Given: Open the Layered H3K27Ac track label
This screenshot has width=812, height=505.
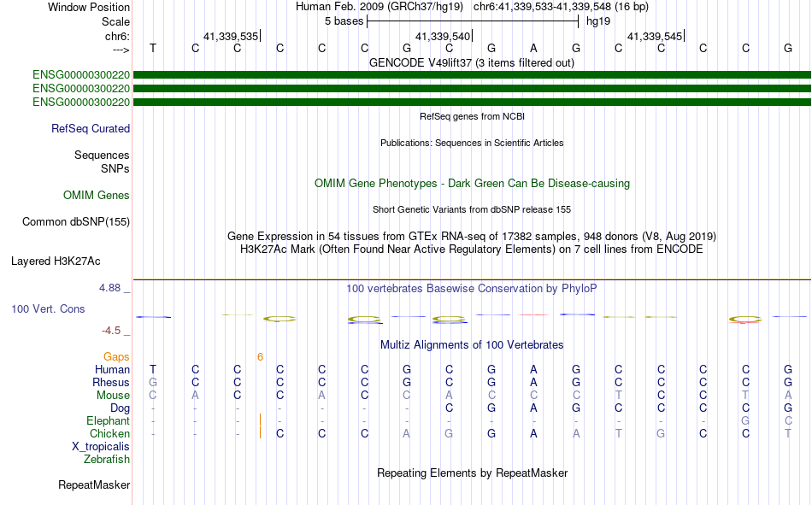Looking at the screenshot, I should (56, 261).
